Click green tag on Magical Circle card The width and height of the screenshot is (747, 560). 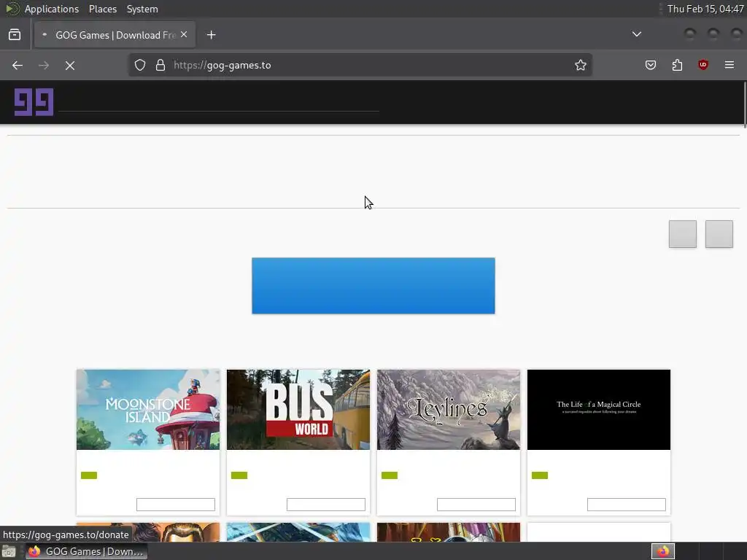(x=540, y=475)
